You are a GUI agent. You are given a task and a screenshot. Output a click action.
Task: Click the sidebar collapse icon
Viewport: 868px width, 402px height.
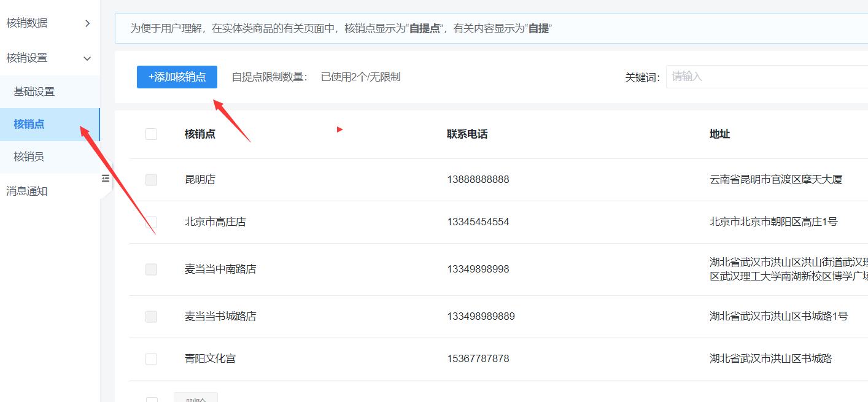pos(105,179)
